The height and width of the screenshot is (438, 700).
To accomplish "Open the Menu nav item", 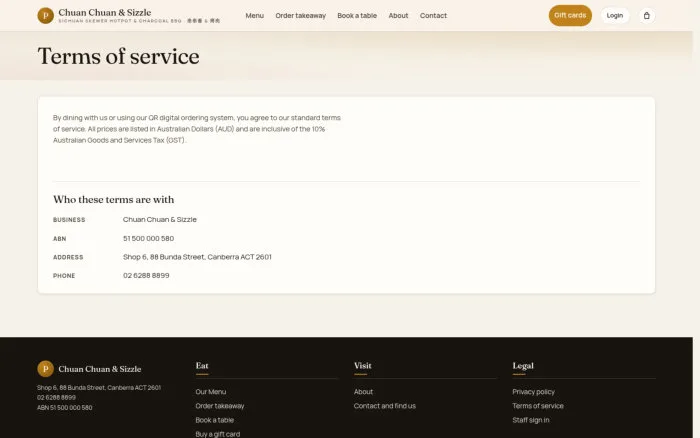I will (254, 16).
